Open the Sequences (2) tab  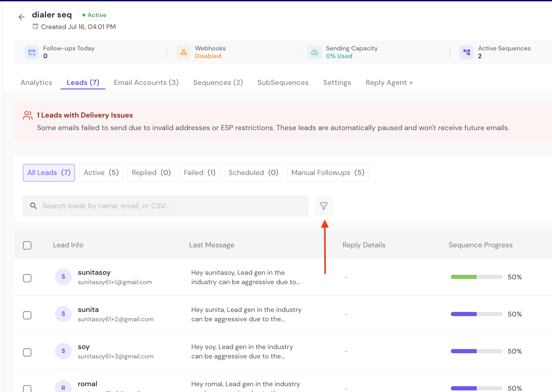click(218, 83)
